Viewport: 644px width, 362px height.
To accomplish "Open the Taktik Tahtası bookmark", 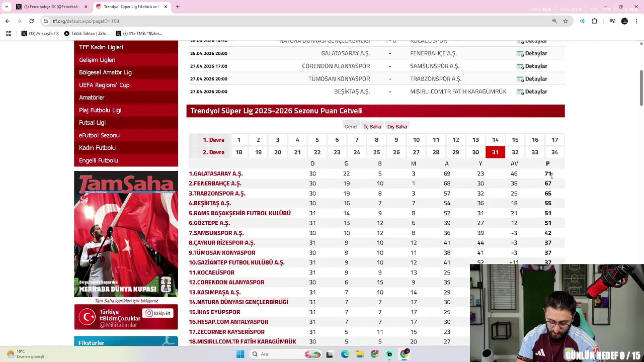I will [87, 34].
